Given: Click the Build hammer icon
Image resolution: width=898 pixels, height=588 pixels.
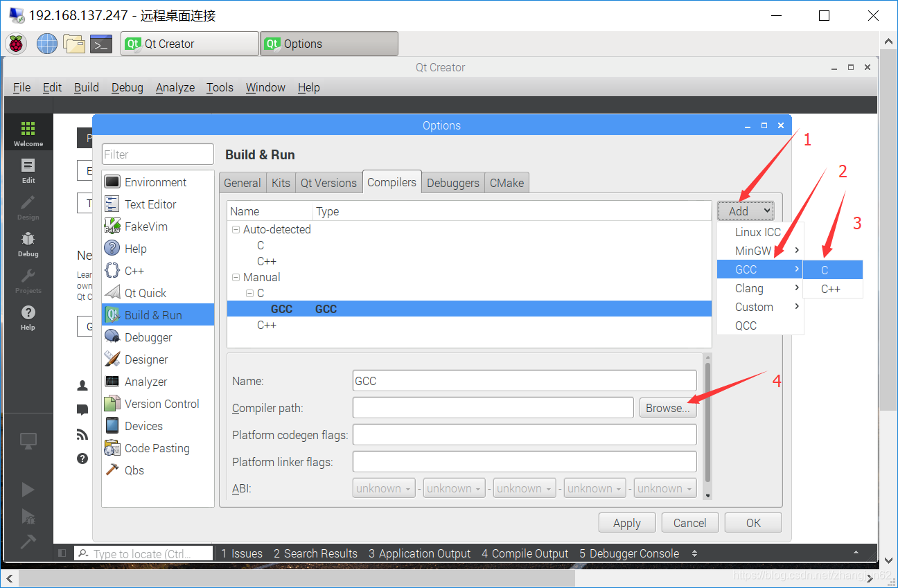Looking at the screenshot, I should pyautogui.click(x=28, y=541).
